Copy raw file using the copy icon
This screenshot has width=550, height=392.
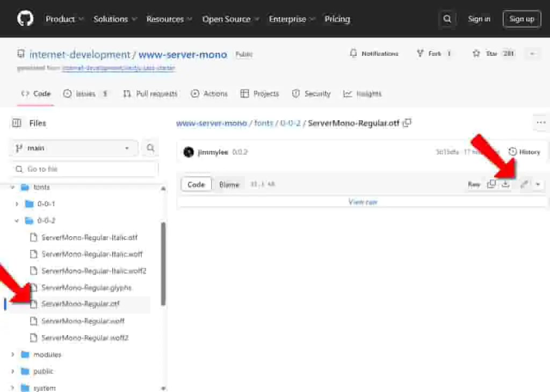pos(491,184)
